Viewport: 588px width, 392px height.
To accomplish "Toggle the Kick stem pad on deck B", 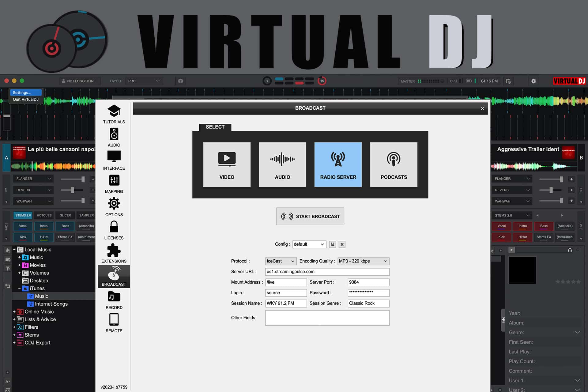I will (x=501, y=237).
